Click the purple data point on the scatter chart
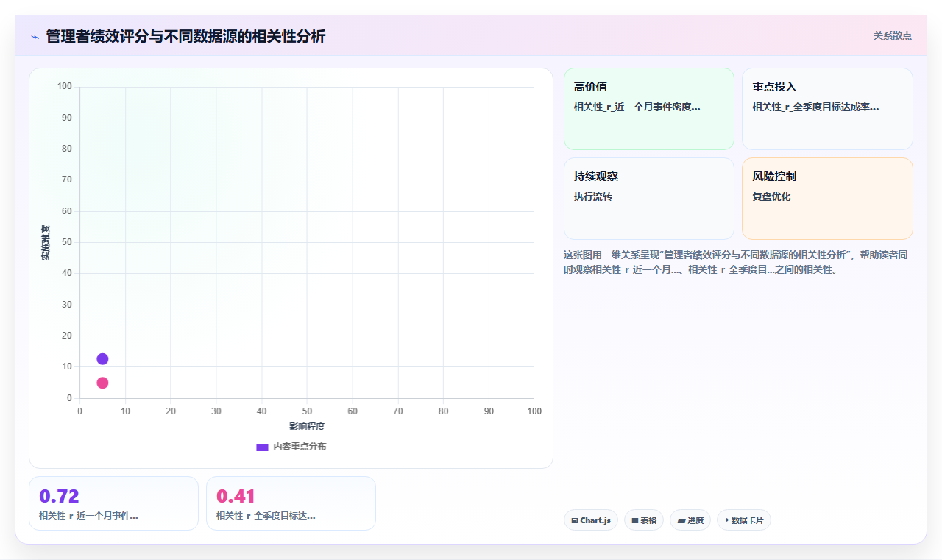942x560 pixels. 102,359
